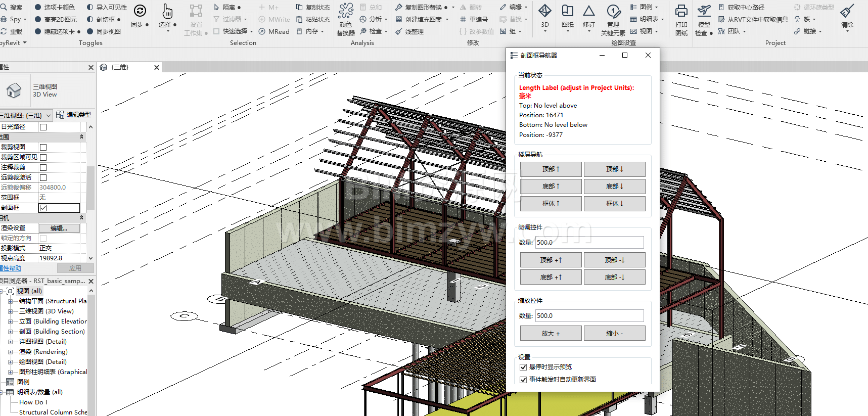Click the 同步 sync icon
This screenshot has height=416, width=868.
(140, 11)
